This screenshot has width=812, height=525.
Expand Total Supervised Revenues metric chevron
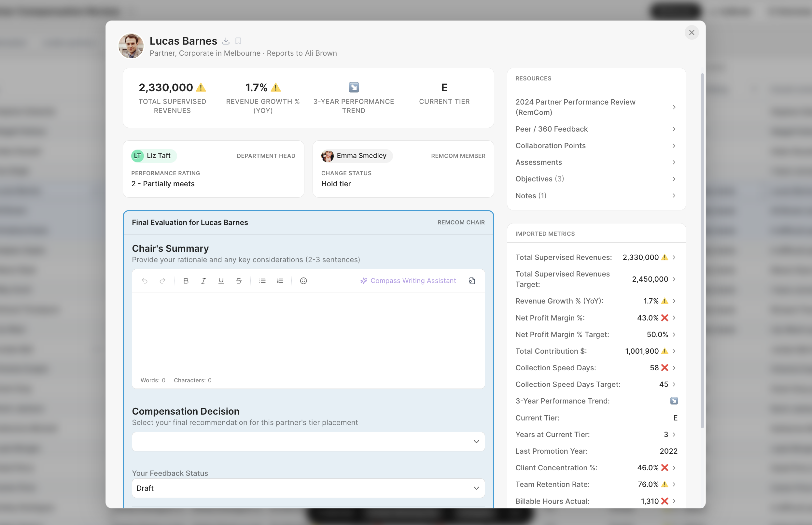click(674, 257)
